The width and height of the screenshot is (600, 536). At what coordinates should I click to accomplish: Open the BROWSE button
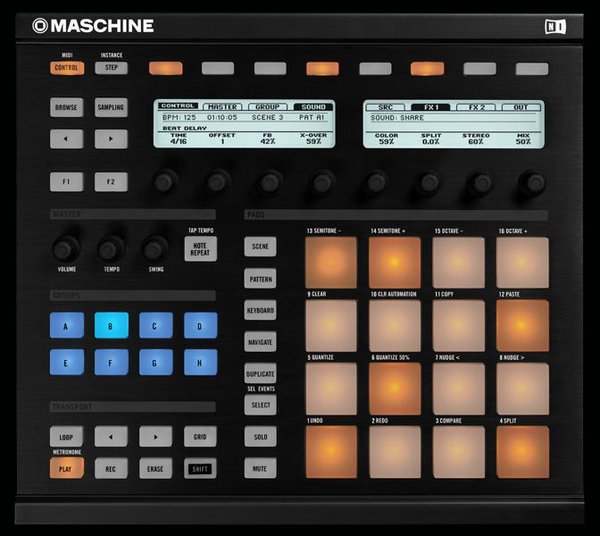tap(67, 108)
